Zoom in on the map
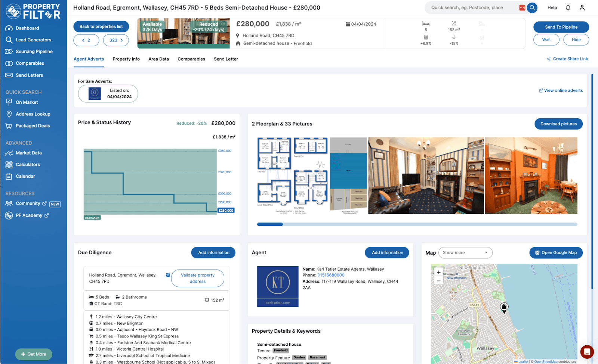Viewport: 598px width, 364px height. click(439, 272)
